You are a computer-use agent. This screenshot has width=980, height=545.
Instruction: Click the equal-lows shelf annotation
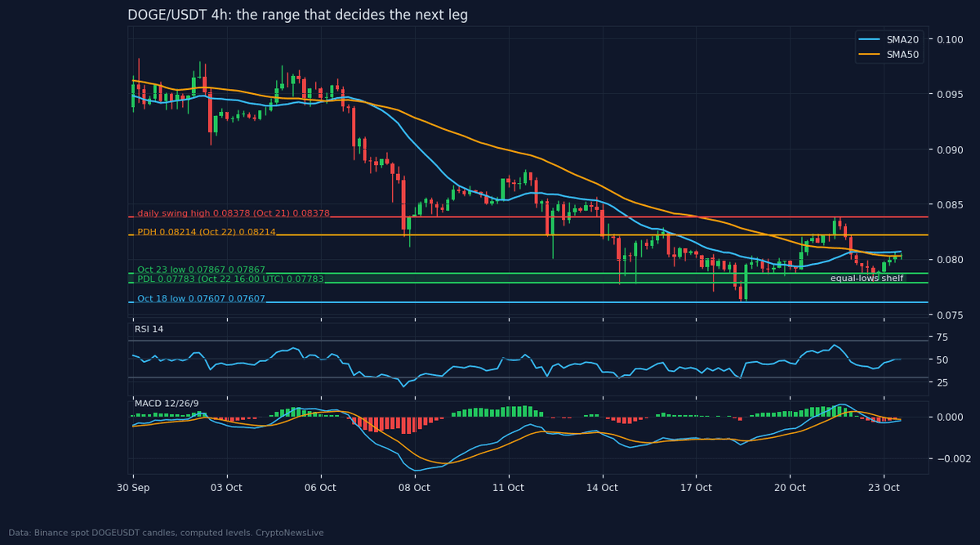tap(866, 279)
